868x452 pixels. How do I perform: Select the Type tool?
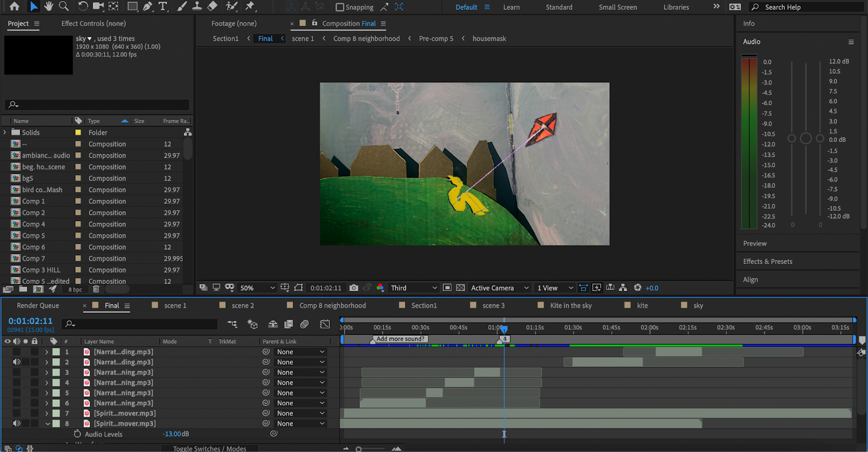click(x=163, y=7)
